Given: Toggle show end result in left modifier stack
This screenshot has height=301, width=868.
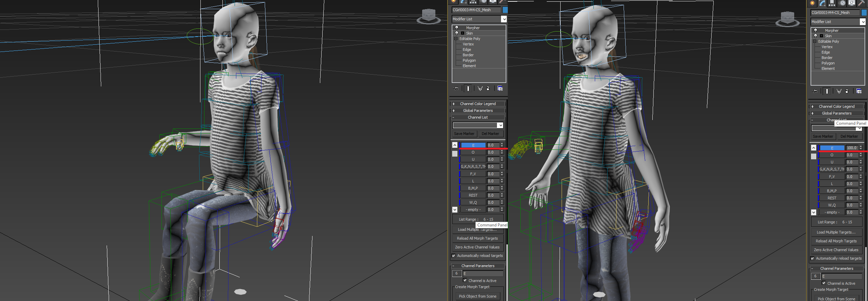Looking at the screenshot, I should click(468, 88).
